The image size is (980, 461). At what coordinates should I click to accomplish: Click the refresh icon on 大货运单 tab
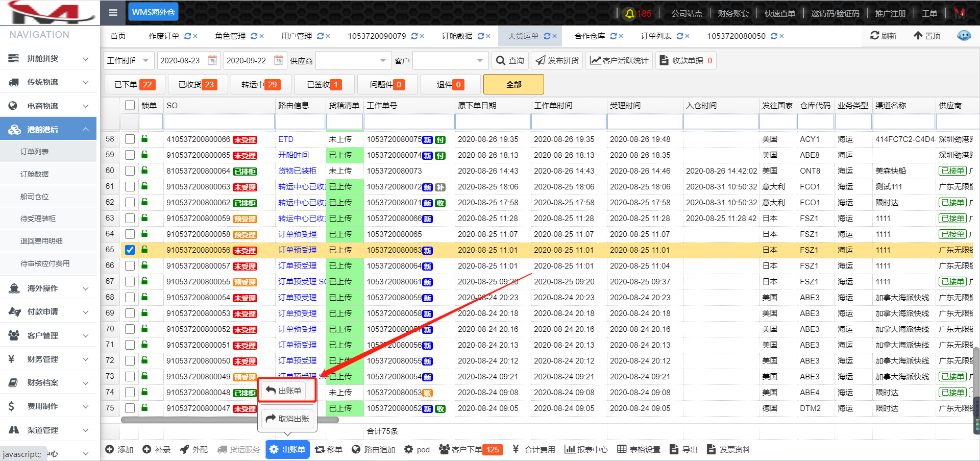(x=547, y=36)
